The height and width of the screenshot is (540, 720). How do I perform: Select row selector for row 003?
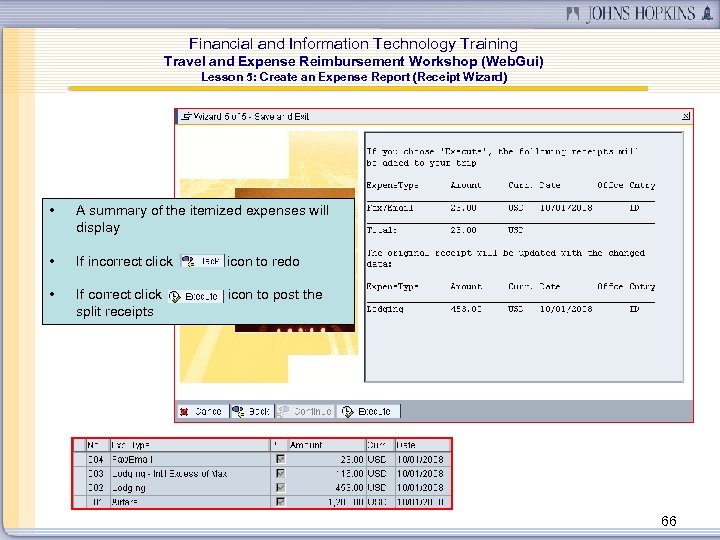pyautogui.click(x=80, y=473)
